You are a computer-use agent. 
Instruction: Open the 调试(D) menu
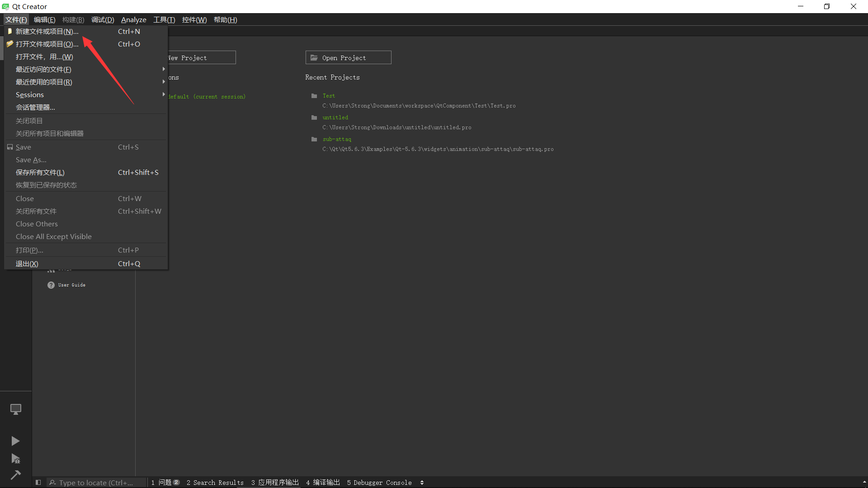103,19
